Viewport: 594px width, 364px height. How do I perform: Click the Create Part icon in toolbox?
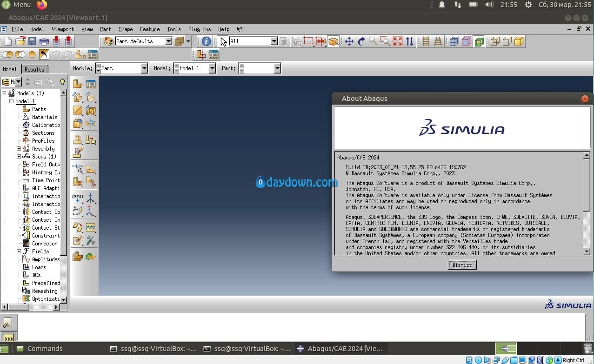(x=78, y=84)
